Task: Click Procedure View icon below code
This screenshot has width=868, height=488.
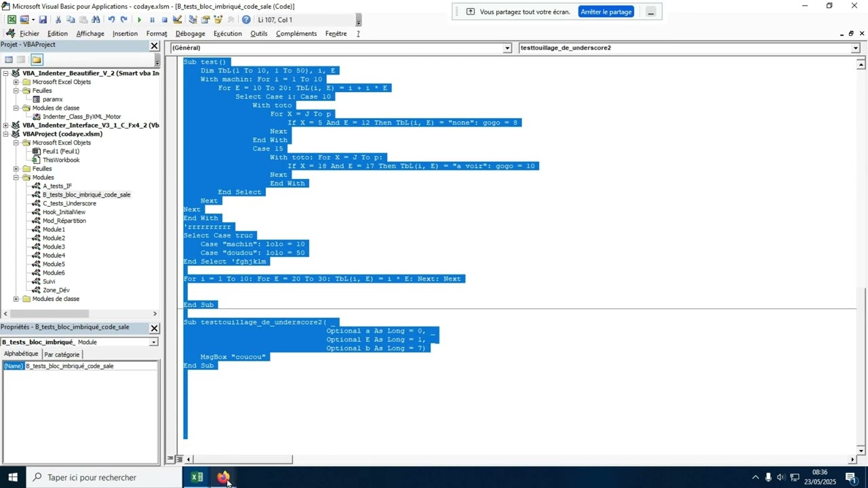Action: click(171, 459)
